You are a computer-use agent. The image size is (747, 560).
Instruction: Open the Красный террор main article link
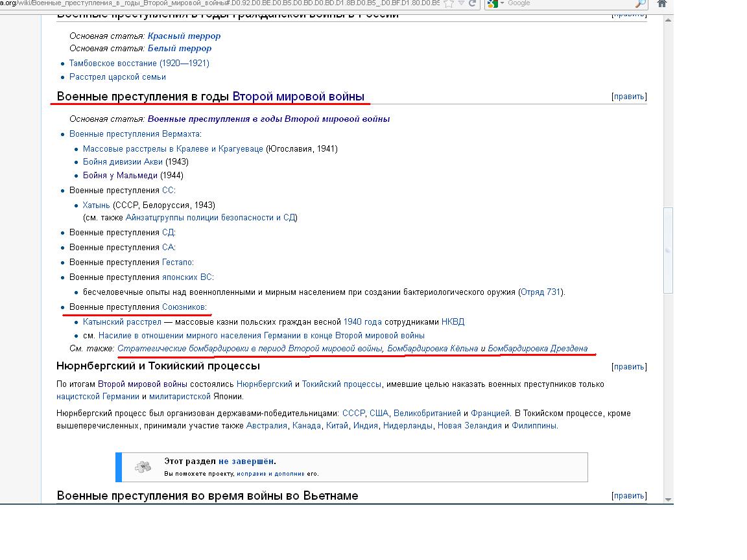(x=184, y=36)
